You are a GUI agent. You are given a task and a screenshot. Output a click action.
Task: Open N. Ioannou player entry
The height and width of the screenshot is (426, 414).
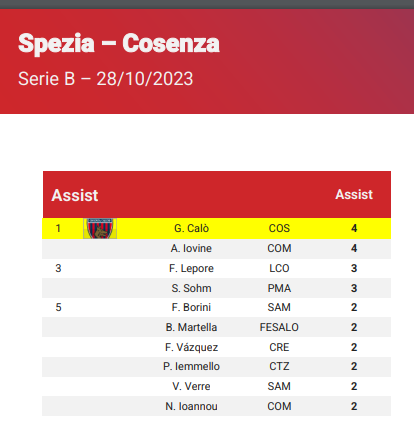pyautogui.click(x=191, y=406)
